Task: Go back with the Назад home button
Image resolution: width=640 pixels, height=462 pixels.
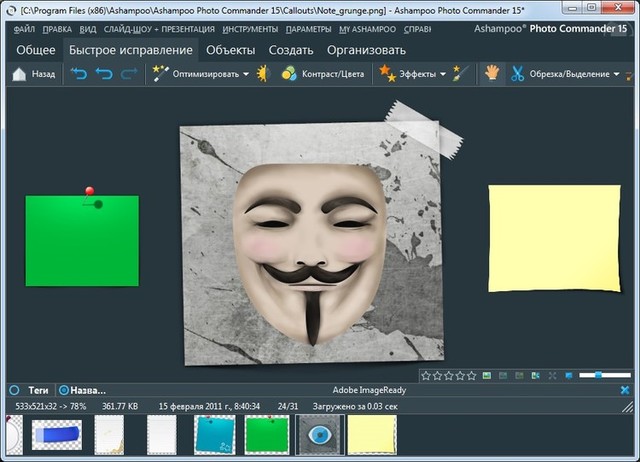Action: coord(33,74)
